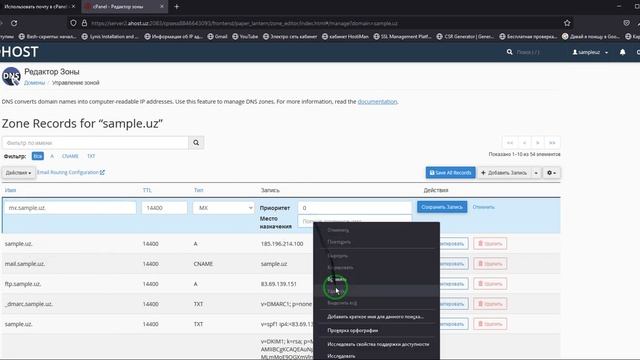Switch to the first browser tab
This screenshot has height=360, width=640.
[39, 7]
